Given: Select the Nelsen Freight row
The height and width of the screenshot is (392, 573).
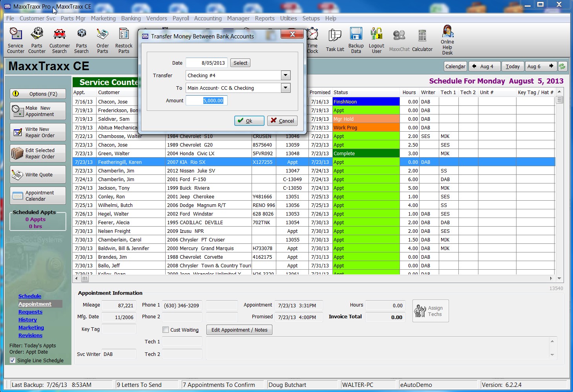Looking at the screenshot, I should [314, 231].
